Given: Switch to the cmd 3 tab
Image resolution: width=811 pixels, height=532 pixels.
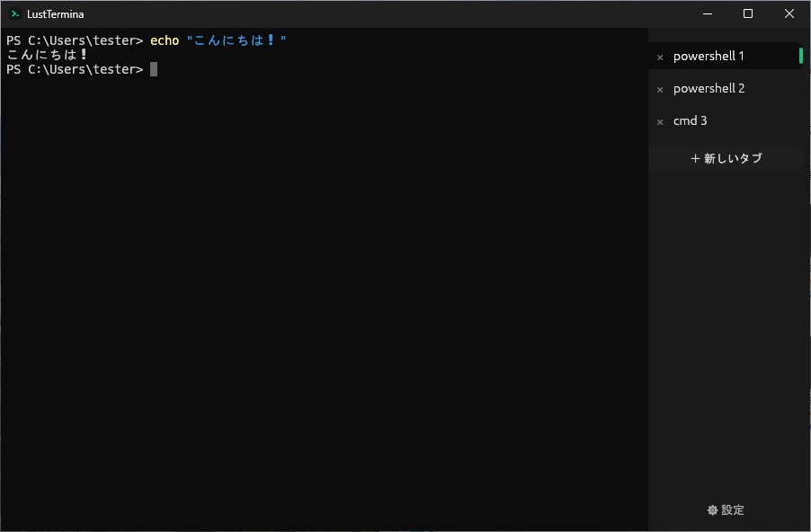Looking at the screenshot, I should pyautogui.click(x=726, y=120).
